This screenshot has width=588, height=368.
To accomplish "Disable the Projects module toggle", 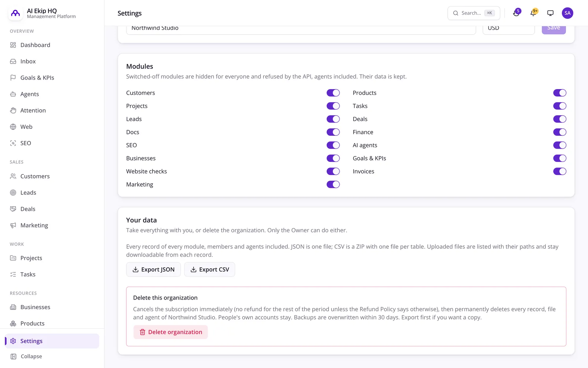I will (x=333, y=106).
